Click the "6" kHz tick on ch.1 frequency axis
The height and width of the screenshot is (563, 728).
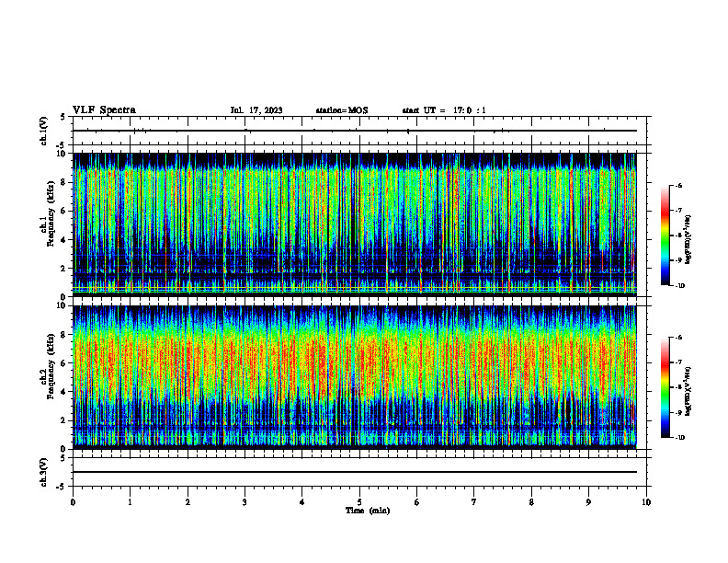pos(64,211)
